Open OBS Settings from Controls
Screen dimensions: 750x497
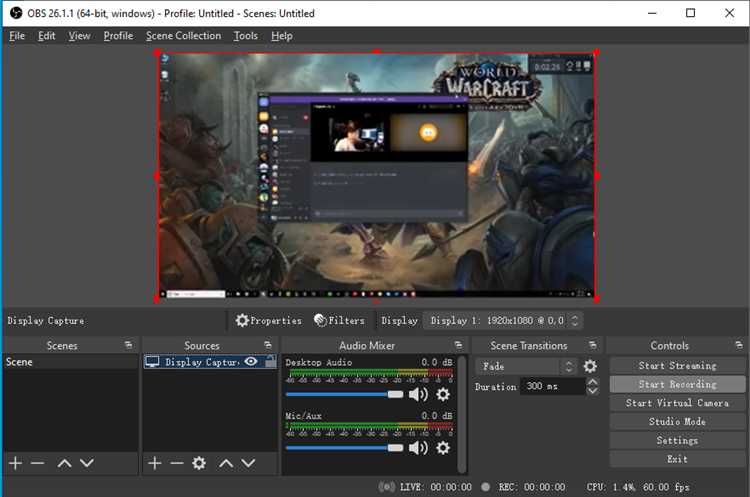pyautogui.click(x=677, y=440)
